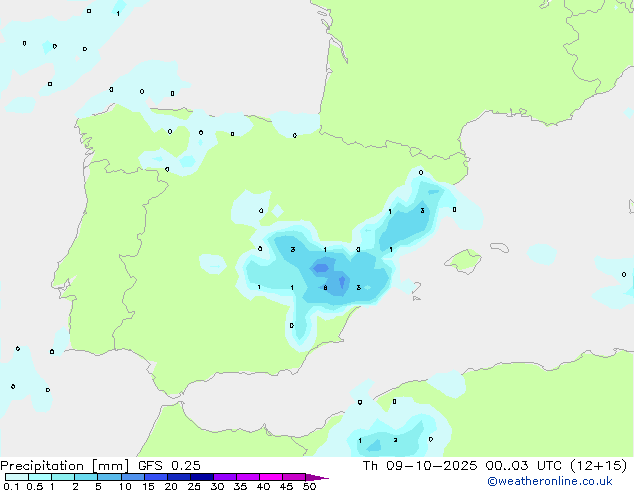The image size is (634, 490).
Task: Click legend tick label "45"
Action: (286, 486)
